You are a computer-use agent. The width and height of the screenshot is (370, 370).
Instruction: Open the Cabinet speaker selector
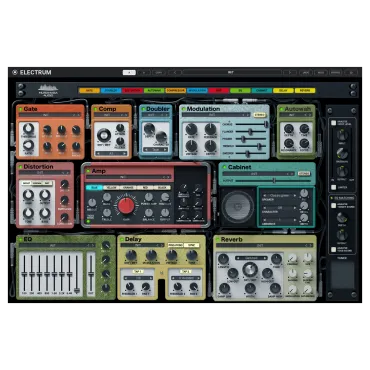click(x=280, y=195)
